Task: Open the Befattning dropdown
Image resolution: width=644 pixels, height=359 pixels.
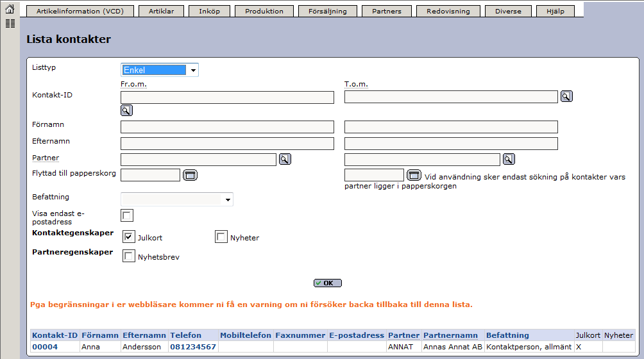Action: pos(177,199)
